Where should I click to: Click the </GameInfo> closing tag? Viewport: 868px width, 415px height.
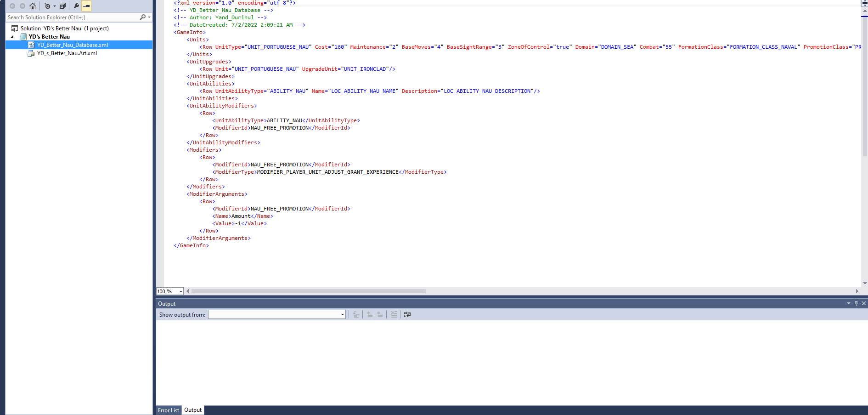point(191,245)
